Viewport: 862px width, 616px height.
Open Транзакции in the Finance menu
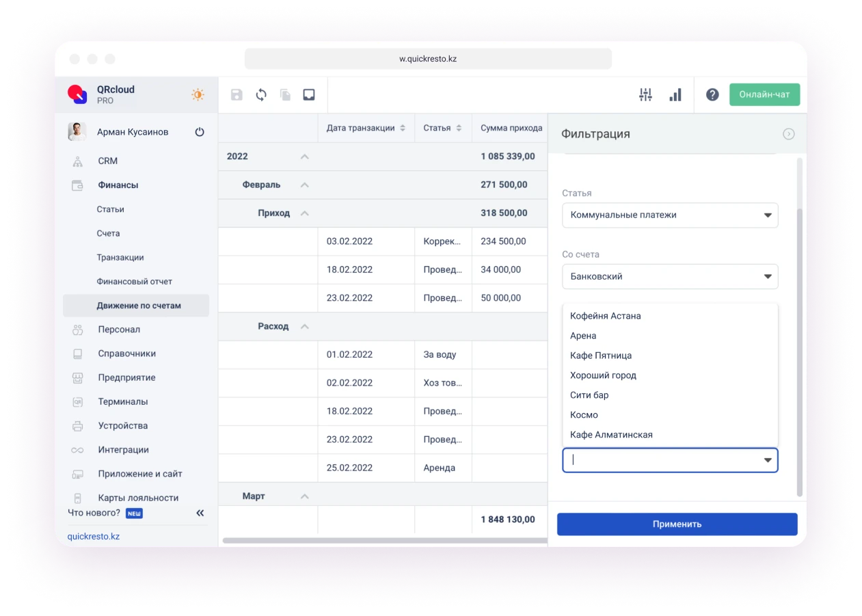(x=120, y=258)
